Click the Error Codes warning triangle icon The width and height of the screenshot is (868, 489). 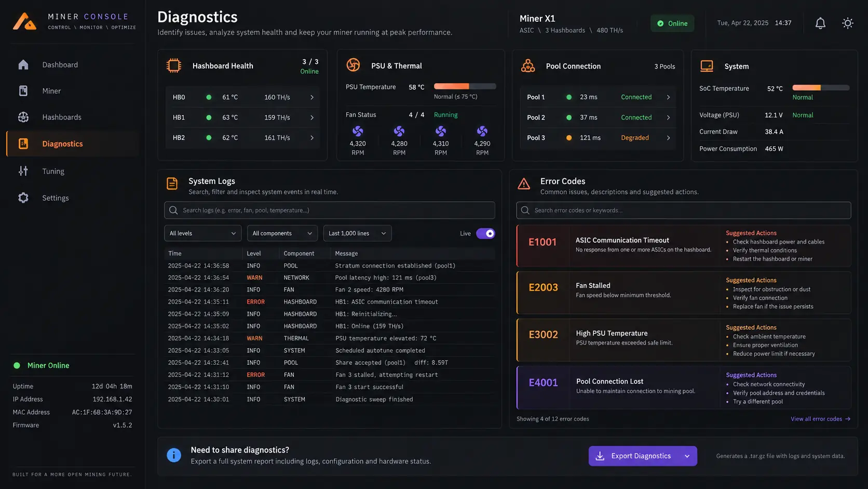pyautogui.click(x=524, y=183)
